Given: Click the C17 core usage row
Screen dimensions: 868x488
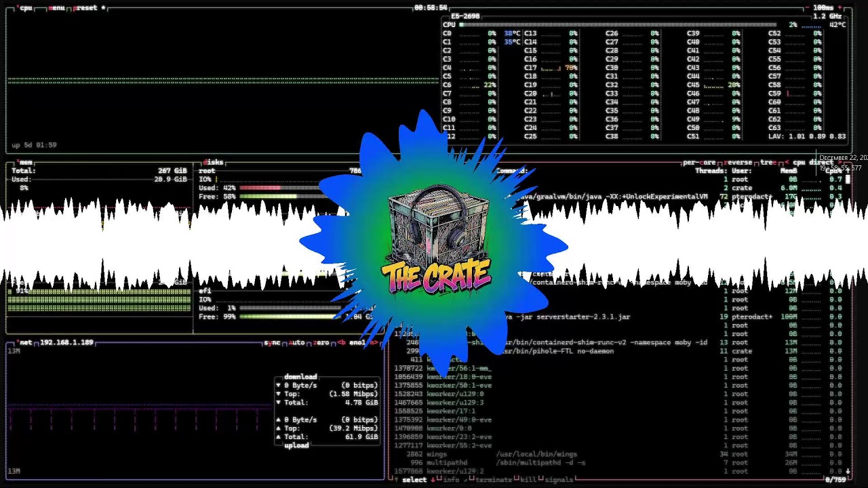Looking at the screenshot, I should 551,68.
